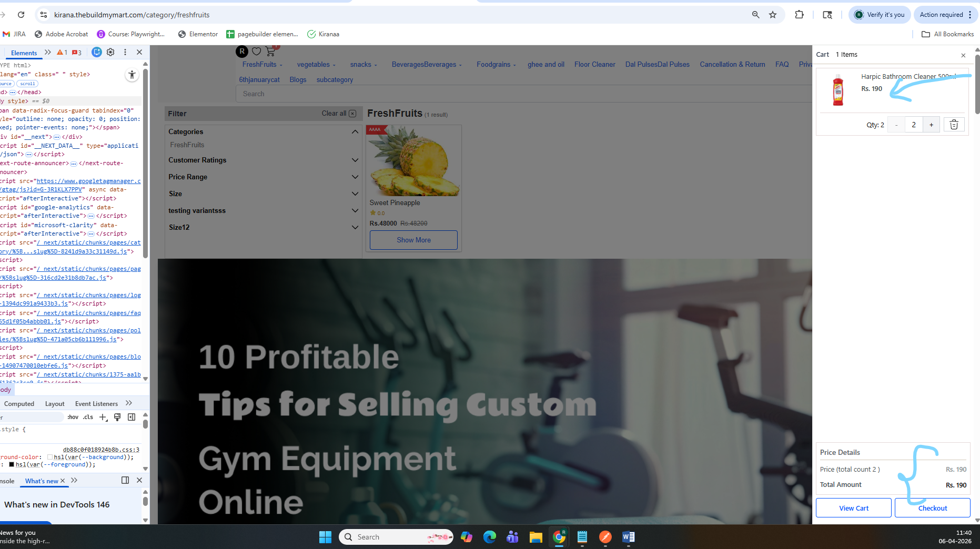The height and width of the screenshot is (549, 980).
Task: Bookmark this page with the star icon
Action: (773, 15)
